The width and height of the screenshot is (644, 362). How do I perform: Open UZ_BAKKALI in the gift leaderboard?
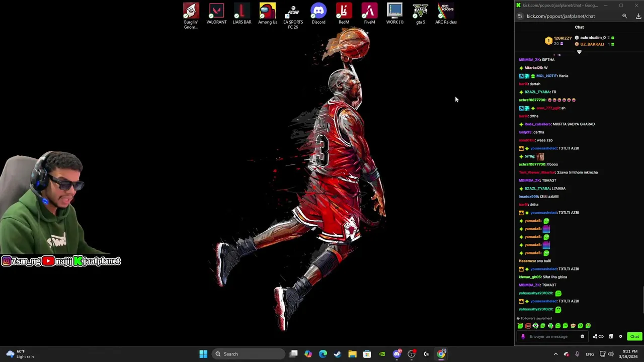coord(592,44)
